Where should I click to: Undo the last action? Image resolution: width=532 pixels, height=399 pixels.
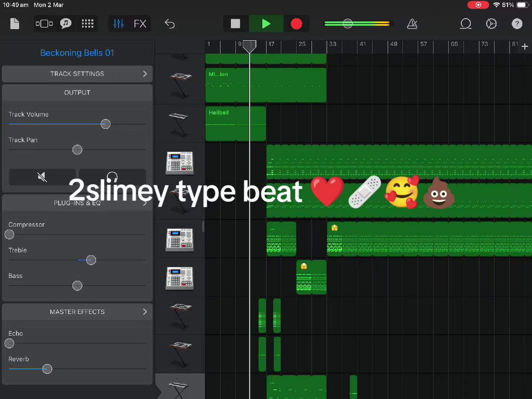tap(170, 24)
